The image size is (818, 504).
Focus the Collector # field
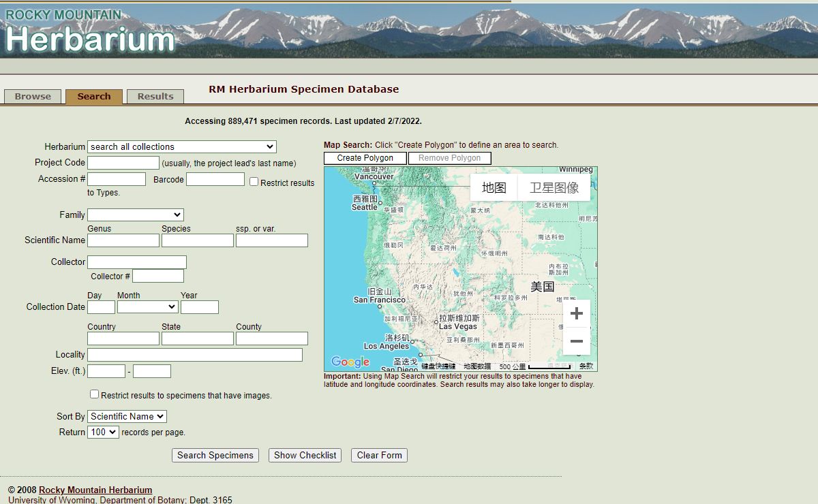pyautogui.click(x=158, y=276)
